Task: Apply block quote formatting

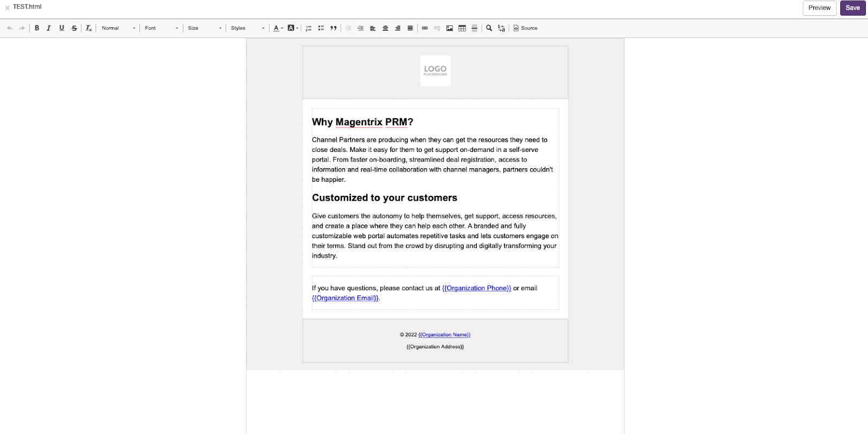Action: (x=334, y=28)
